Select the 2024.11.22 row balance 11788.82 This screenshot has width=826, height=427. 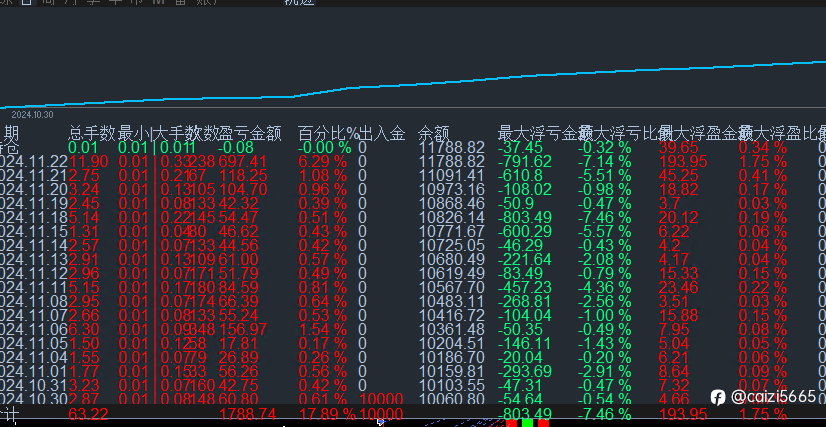pyautogui.click(x=451, y=161)
